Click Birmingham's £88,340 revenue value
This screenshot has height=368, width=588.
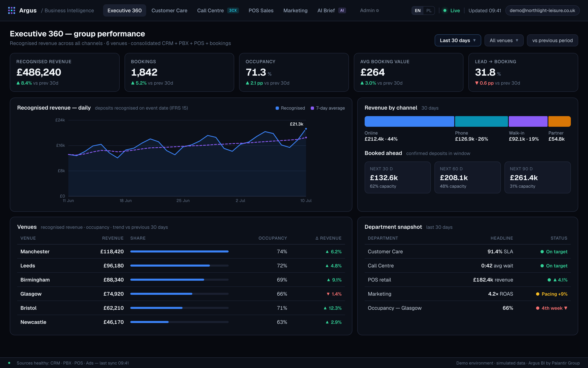(114, 280)
